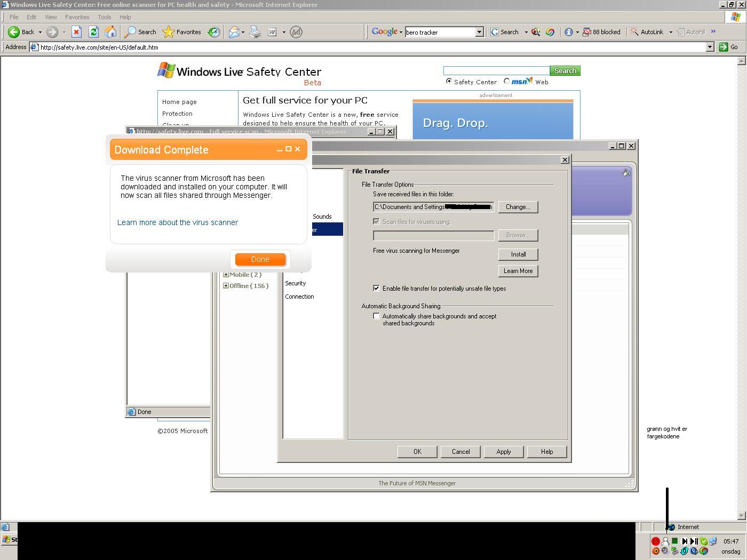Click the IE Forward arrow icon

click(x=52, y=32)
